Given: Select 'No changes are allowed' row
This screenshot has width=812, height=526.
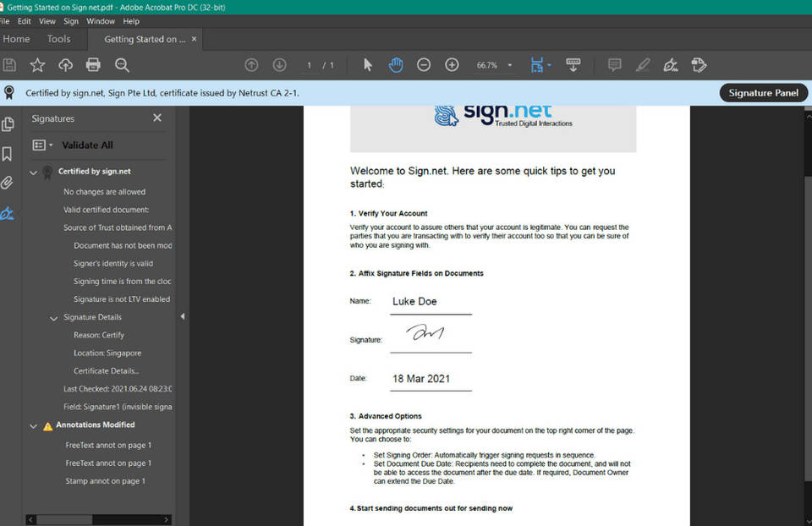Looking at the screenshot, I should [105, 192].
